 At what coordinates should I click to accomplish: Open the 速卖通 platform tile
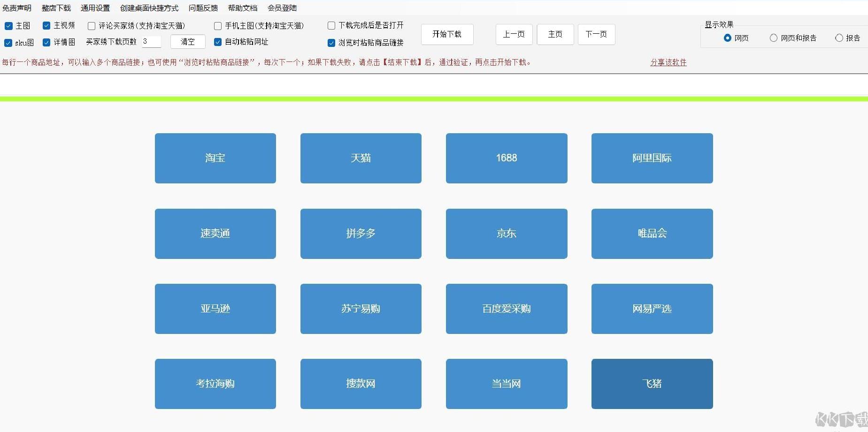[x=215, y=234]
